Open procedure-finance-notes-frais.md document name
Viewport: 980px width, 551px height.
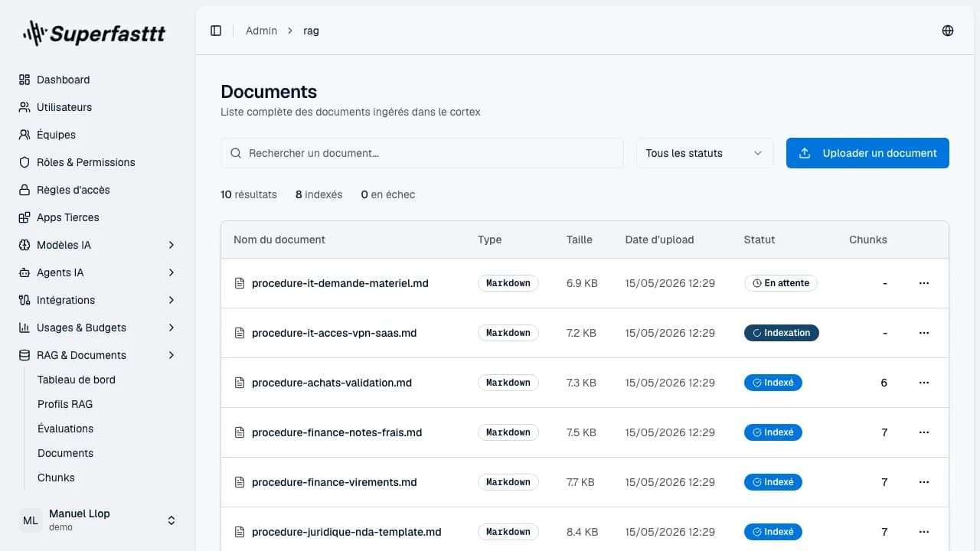point(337,432)
